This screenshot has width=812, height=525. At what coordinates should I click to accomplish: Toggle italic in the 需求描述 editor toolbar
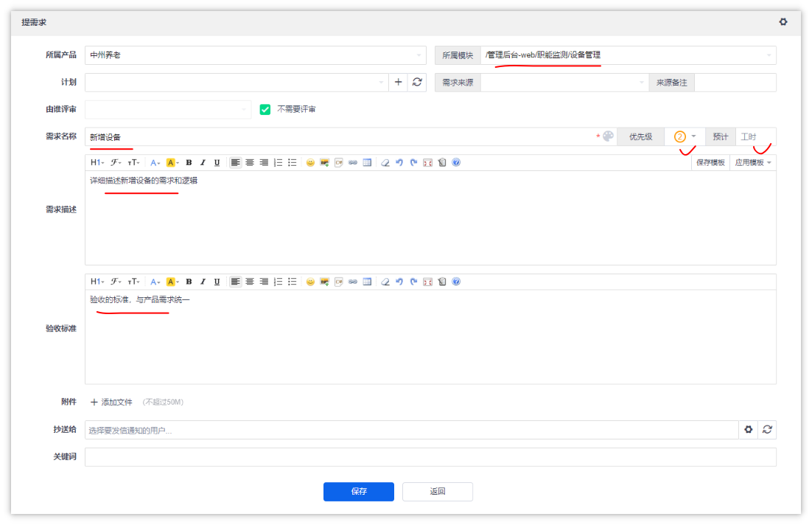coord(203,163)
